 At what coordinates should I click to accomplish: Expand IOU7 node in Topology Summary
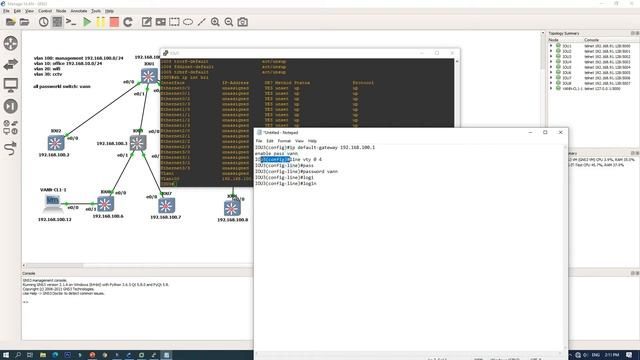pos(551,78)
